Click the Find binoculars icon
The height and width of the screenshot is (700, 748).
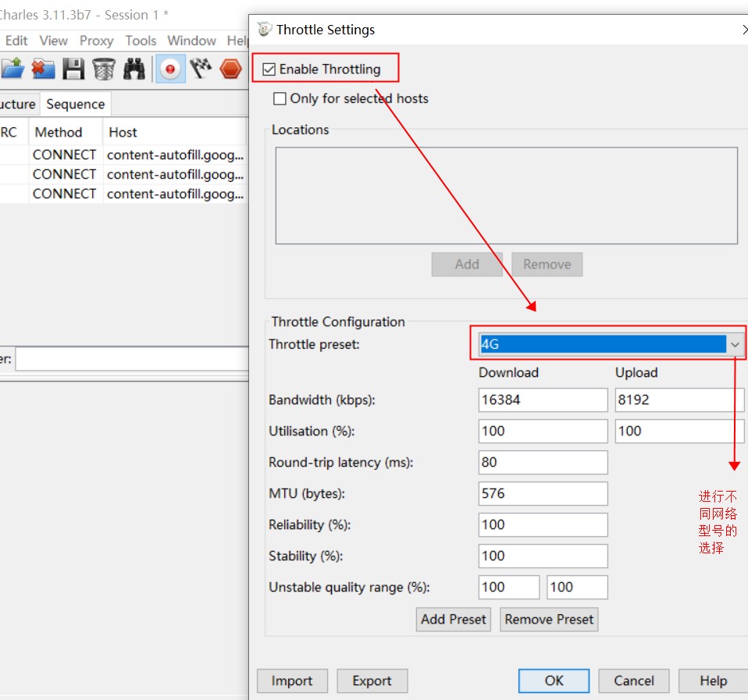tap(134, 69)
